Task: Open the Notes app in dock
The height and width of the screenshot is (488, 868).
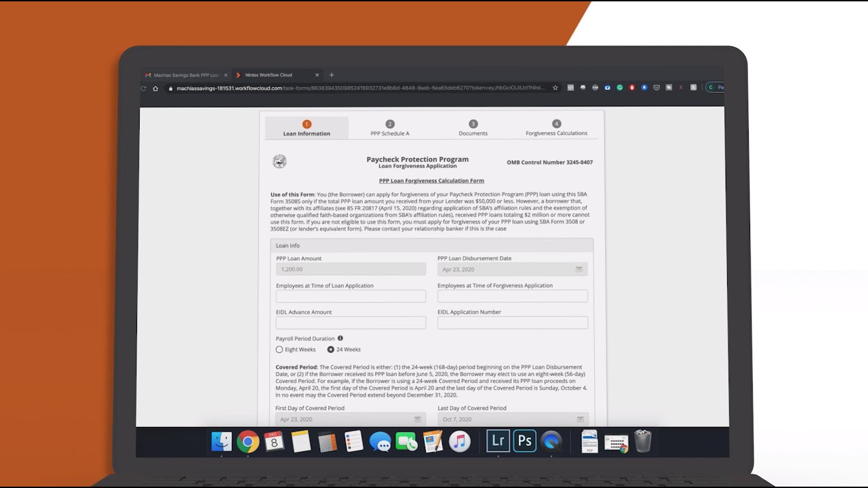Action: tap(301, 442)
